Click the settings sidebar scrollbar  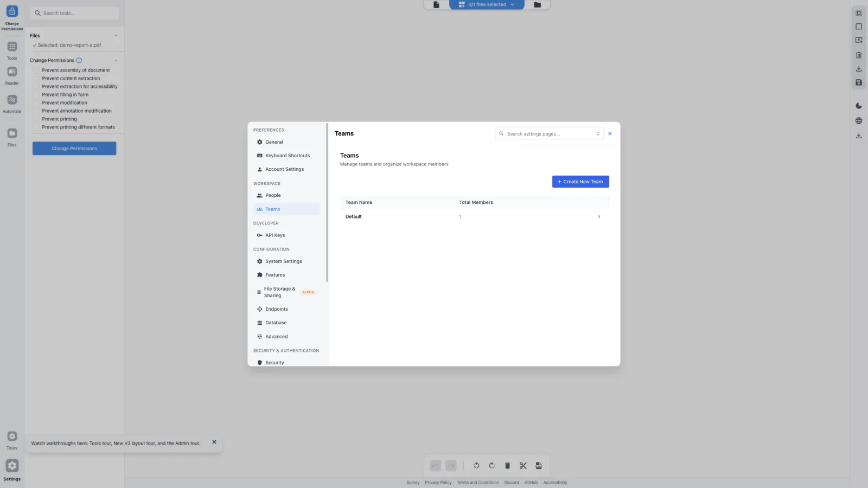coord(327,203)
